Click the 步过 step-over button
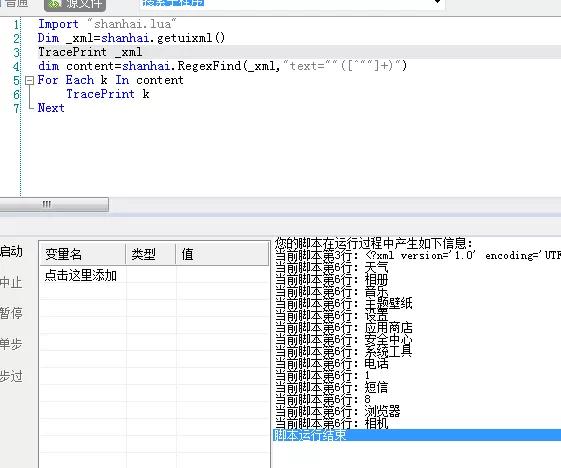 pyautogui.click(x=11, y=376)
